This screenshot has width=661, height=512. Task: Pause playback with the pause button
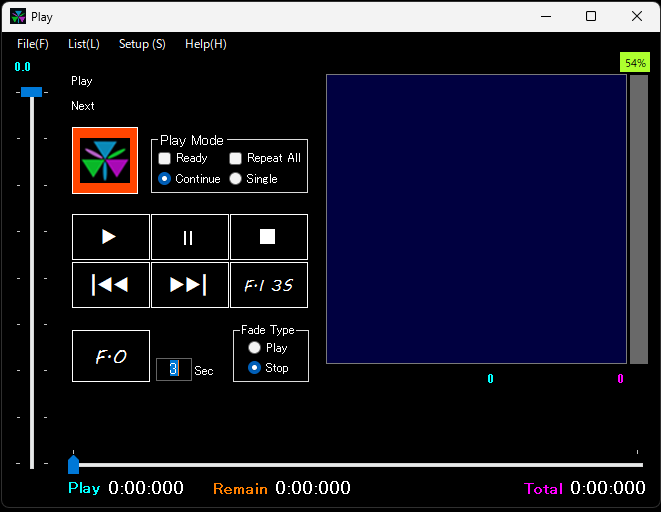click(189, 237)
